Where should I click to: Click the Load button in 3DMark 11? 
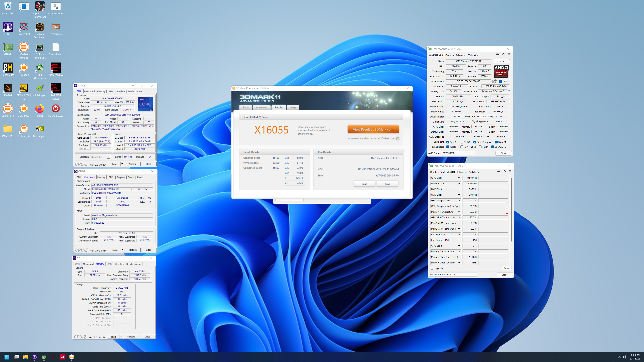coord(364,184)
